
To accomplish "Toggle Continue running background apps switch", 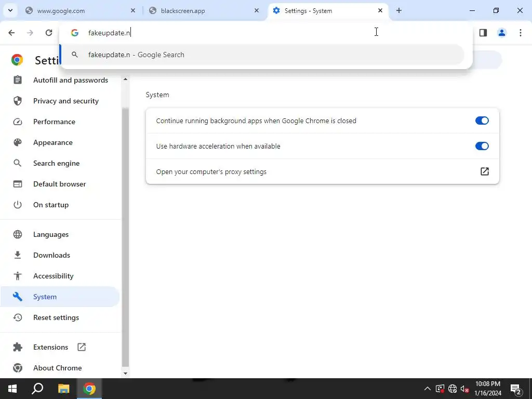I will coord(482,121).
